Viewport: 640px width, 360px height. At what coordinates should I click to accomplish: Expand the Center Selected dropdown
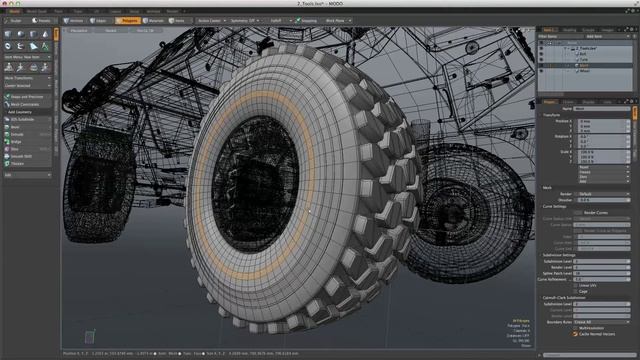27,86
